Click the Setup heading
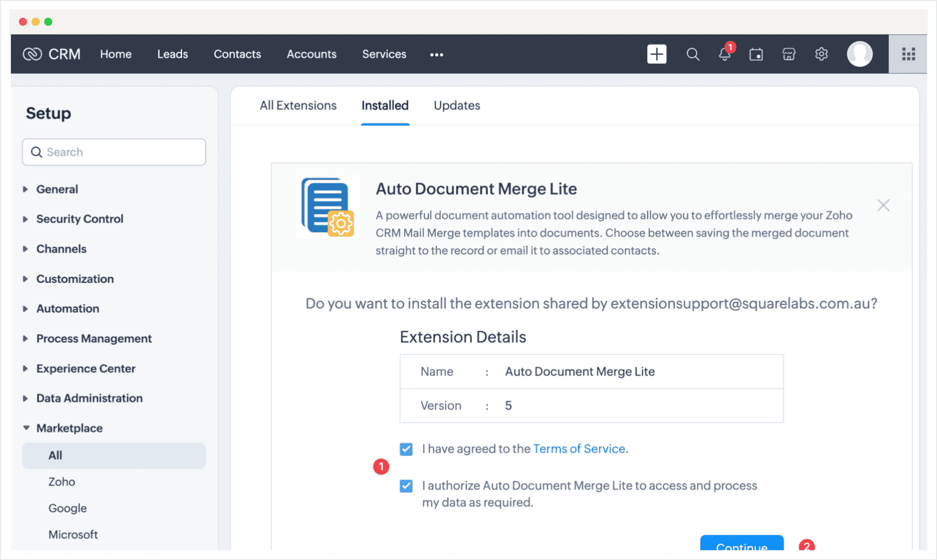Image resolution: width=937 pixels, height=560 pixels. (x=49, y=113)
